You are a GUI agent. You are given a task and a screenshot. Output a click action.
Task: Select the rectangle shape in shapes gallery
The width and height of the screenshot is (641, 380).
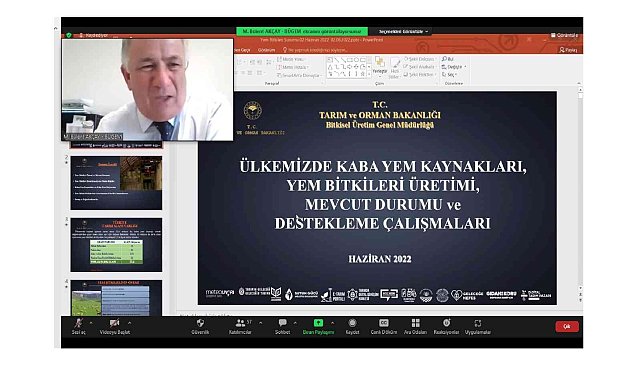click(350, 60)
